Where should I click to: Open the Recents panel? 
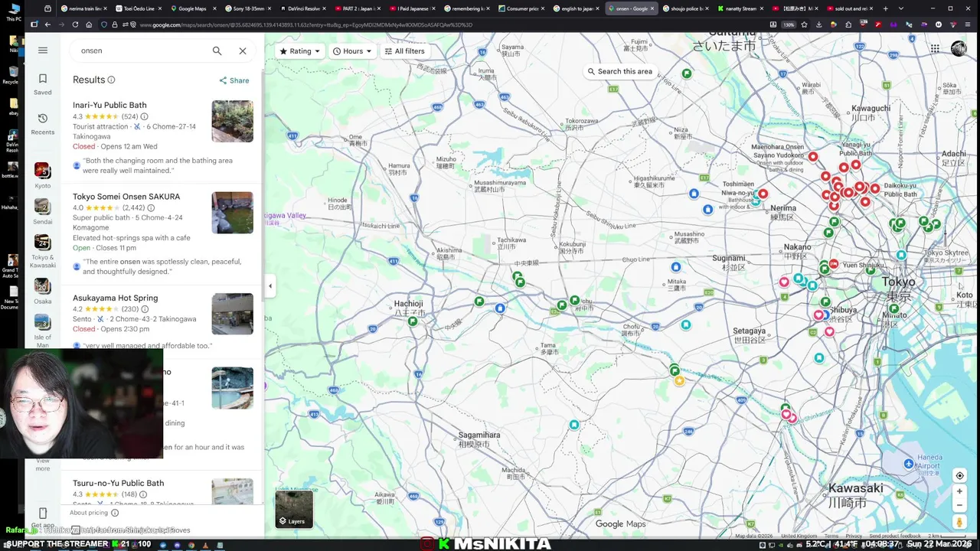43,123
